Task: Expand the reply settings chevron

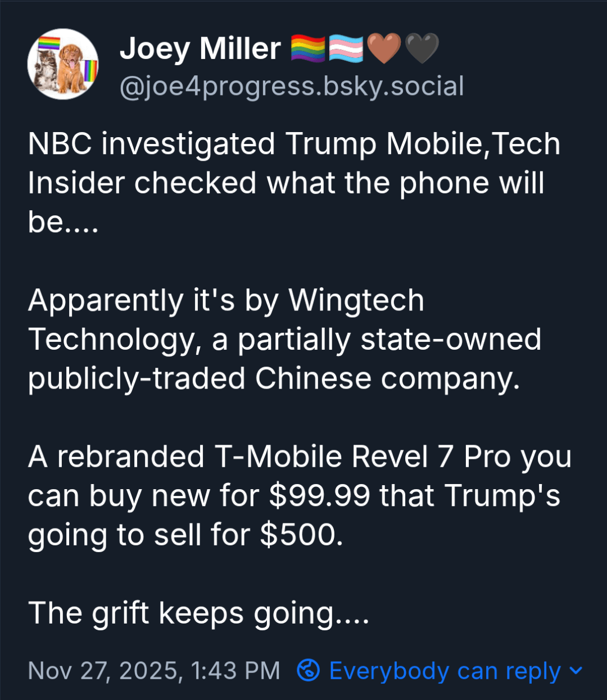Action: pyautogui.click(x=576, y=670)
